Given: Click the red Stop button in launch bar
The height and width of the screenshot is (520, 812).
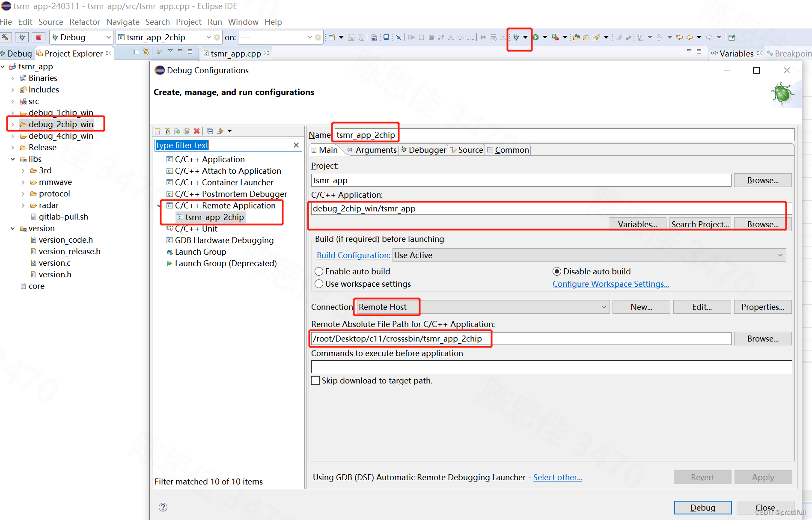Looking at the screenshot, I should pos(39,37).
